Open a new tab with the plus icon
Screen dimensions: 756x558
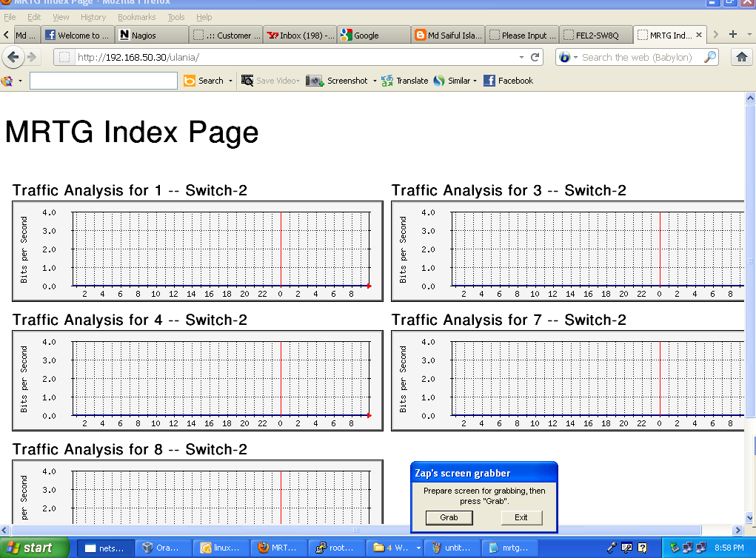(733, 34)
